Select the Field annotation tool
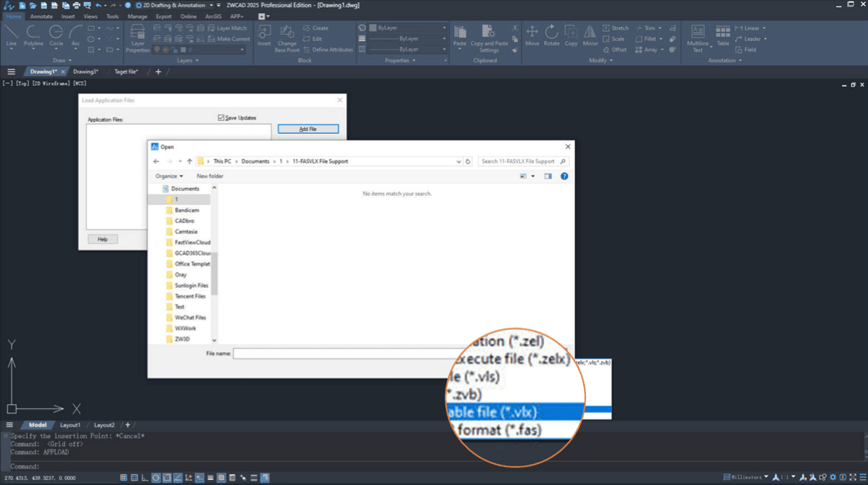The width and height of the screenshot is (868, 485). click(x=745, y=50)
